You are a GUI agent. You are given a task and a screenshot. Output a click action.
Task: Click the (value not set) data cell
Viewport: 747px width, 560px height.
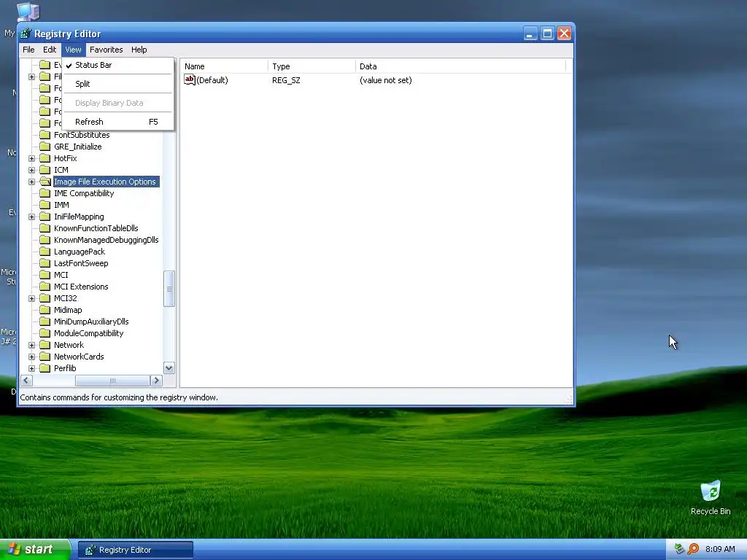pyautogui.click(x=385, y=80)
